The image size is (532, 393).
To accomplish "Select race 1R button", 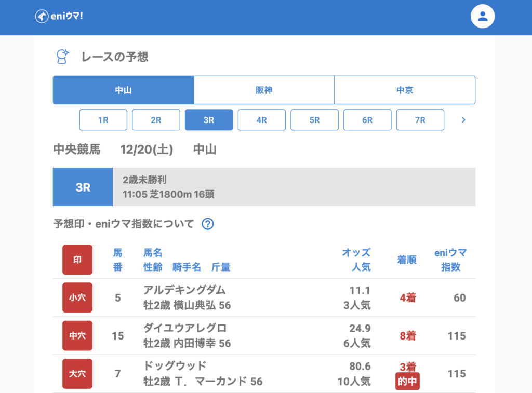I will pos(103,120).
